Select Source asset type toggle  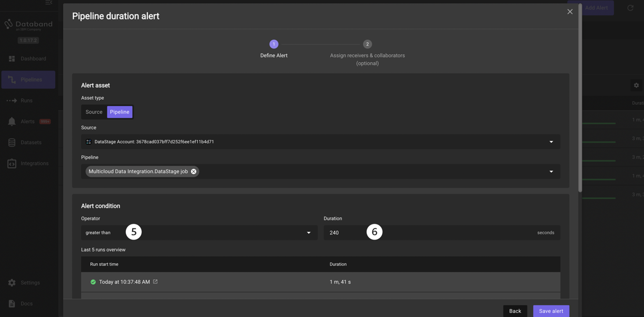pyautogui.click(x=94, y=112)
